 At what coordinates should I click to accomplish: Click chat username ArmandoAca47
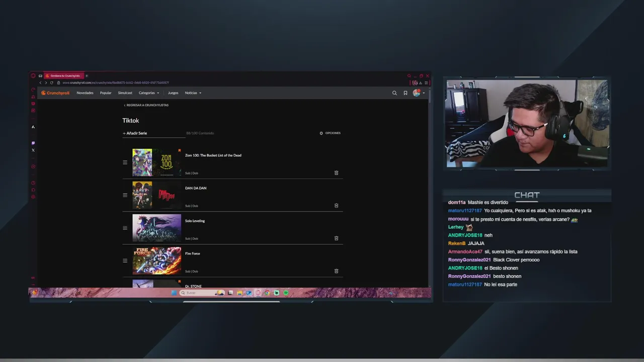tap(465, 251)
